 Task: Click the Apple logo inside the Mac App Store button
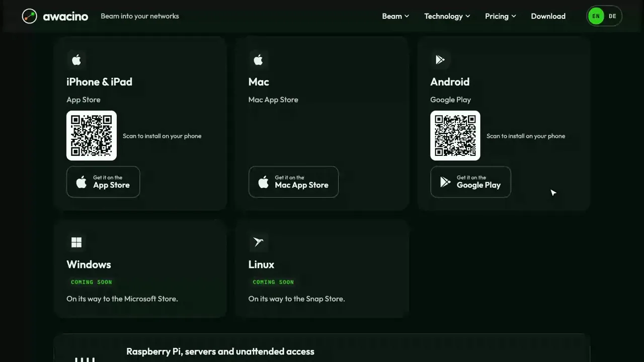(x=264, y=182)
